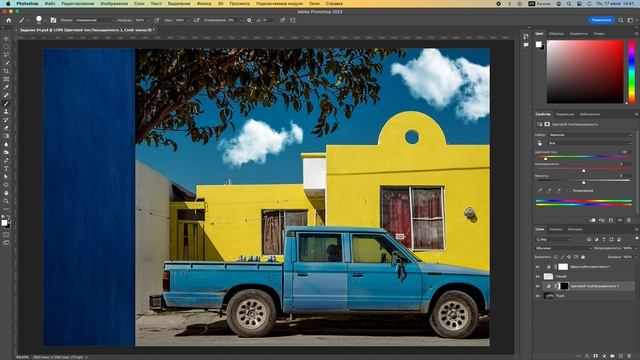The image size is (640, 360).
Task: Select the Gradient tool
Action: point(6,136)
